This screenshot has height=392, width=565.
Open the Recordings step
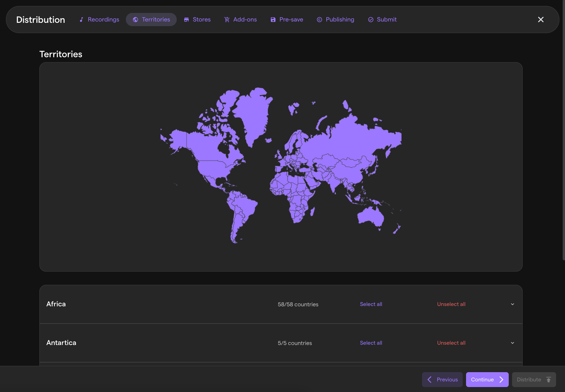tap(99, 20)
